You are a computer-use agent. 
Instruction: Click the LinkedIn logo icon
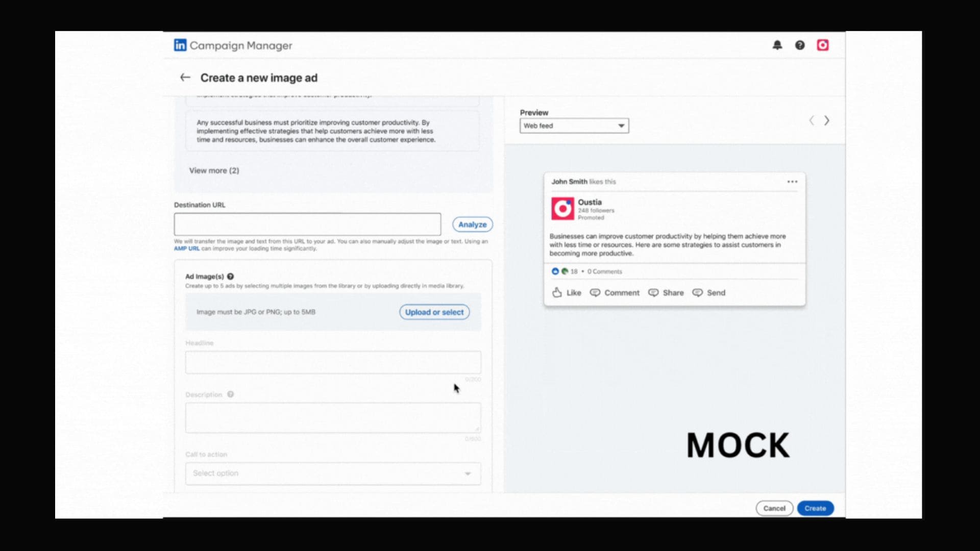[x=180, y=45]
